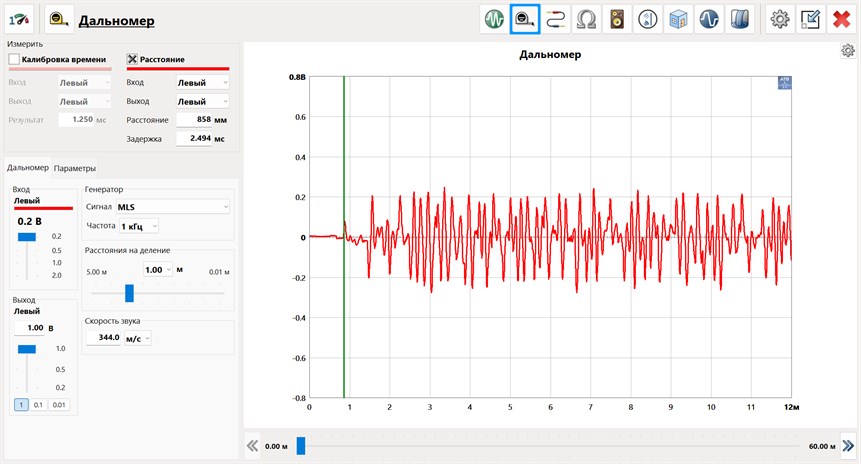Open the room acoustics cube tool
This screenshot has height=464, width=861.
click(678, 19)
